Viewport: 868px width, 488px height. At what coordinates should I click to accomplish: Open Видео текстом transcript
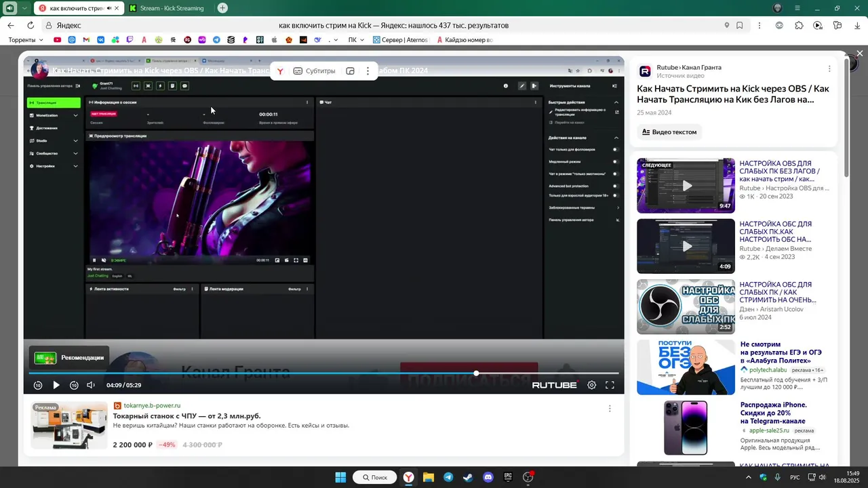(x=669, y=131)
